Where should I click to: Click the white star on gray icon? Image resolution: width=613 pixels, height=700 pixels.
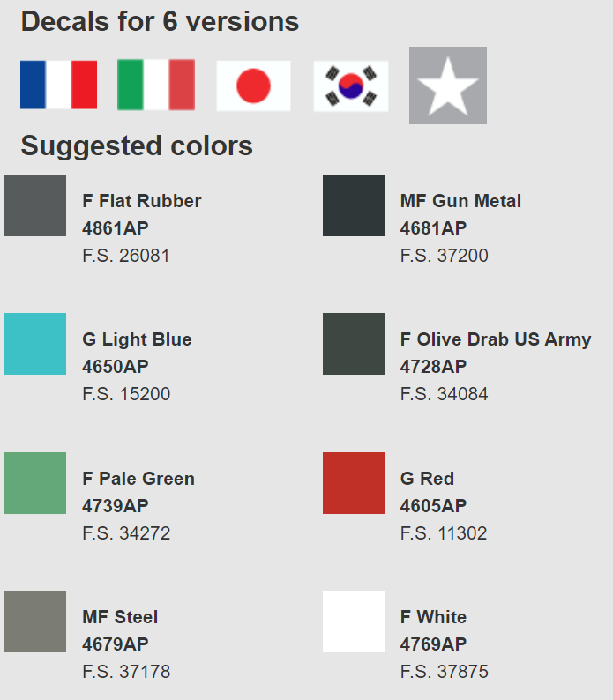pyautogui.click(x=448, y=86)
